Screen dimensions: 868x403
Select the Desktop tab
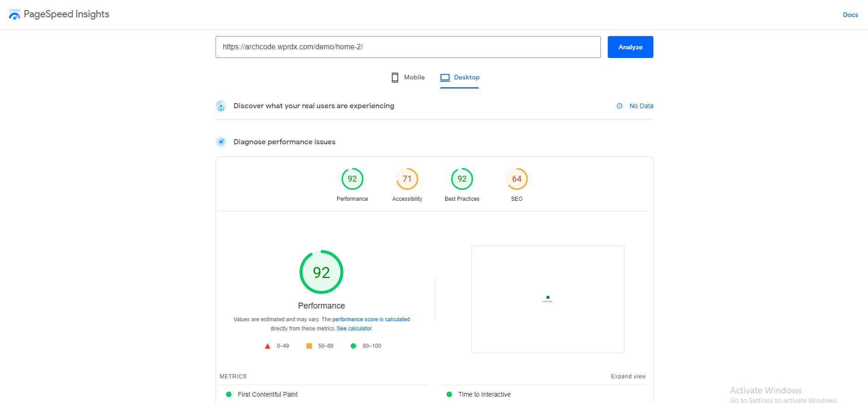point(460,78)
